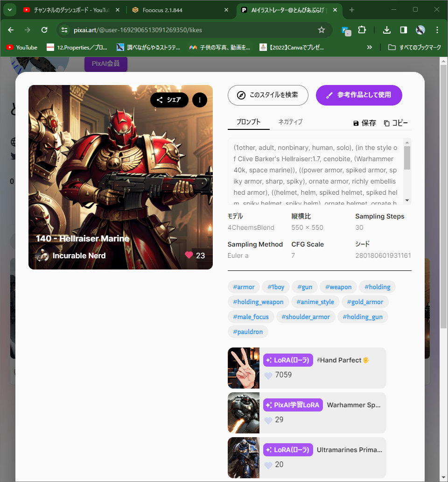View the Hellraiser Marine artwork image
This screenshot has height=482, width=448.
pos(120,177)
